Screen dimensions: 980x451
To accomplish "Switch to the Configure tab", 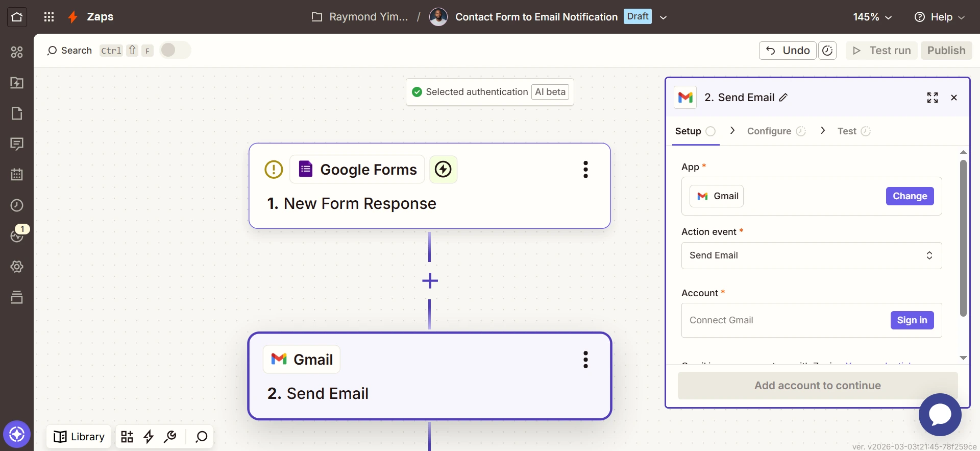I will [769, 131].
